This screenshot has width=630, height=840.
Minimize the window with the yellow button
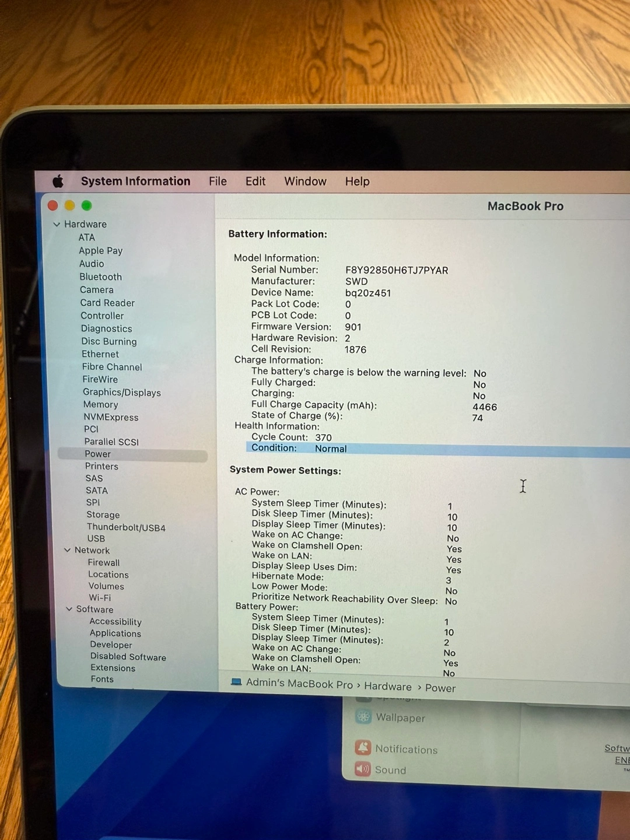[69, 205]
